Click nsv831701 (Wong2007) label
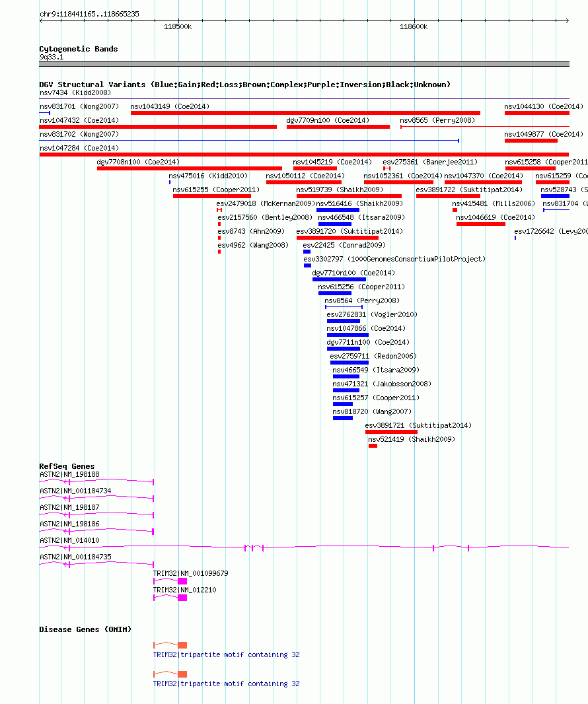The width and height of the screenshot is (588, 704). click(79, 106)
